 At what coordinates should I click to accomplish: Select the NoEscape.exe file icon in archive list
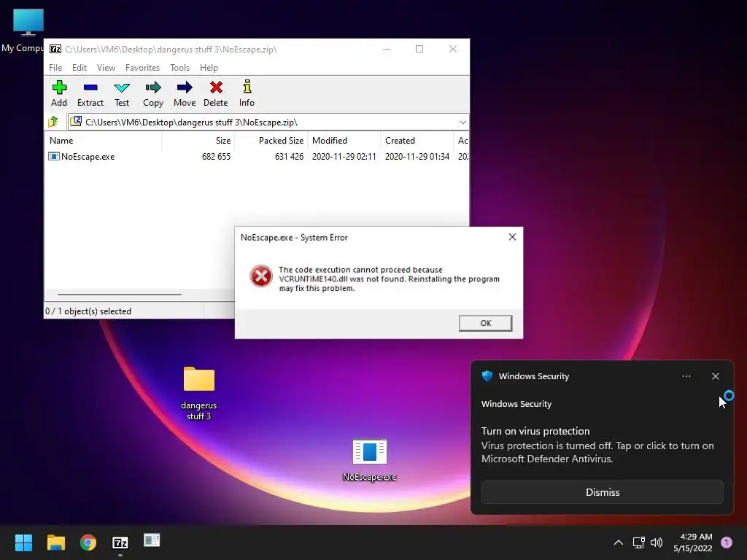tap(54, 156)
